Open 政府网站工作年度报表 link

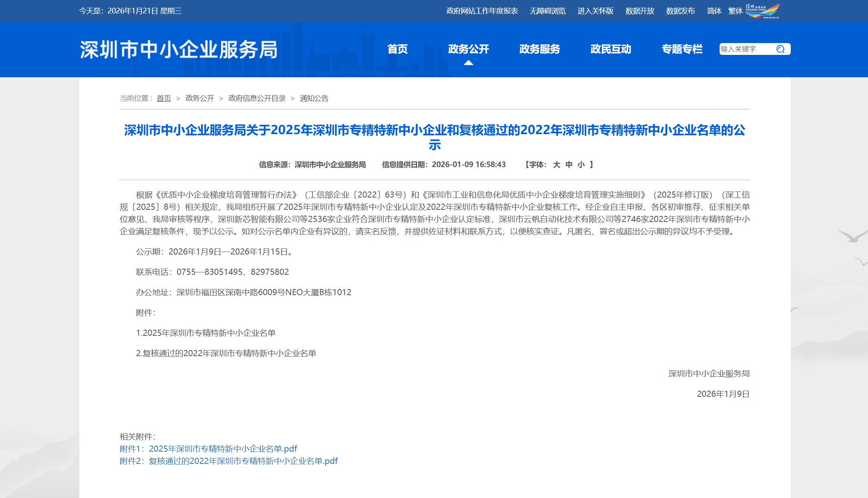click(482, 11)
